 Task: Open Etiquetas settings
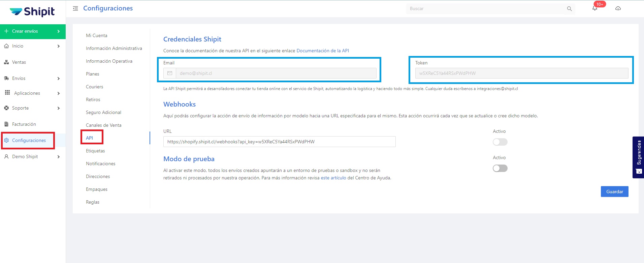click(x=95, y=151)
